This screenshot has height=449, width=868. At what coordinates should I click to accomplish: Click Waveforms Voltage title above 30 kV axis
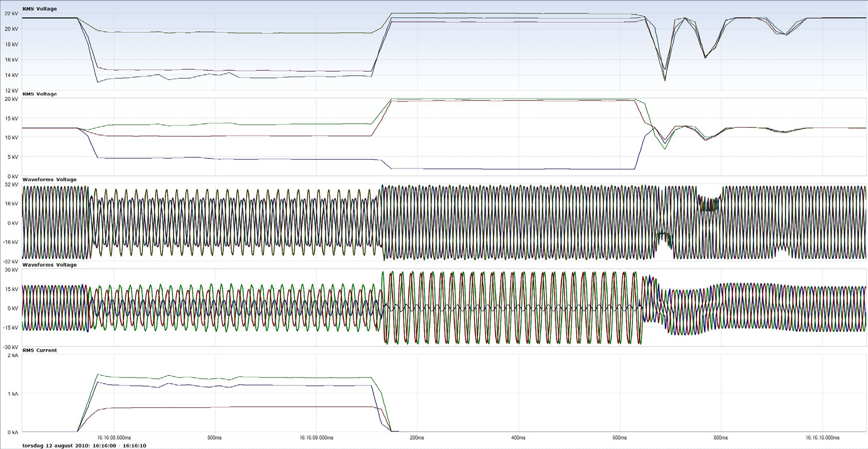pyautogui.click(x=49, y=265)
